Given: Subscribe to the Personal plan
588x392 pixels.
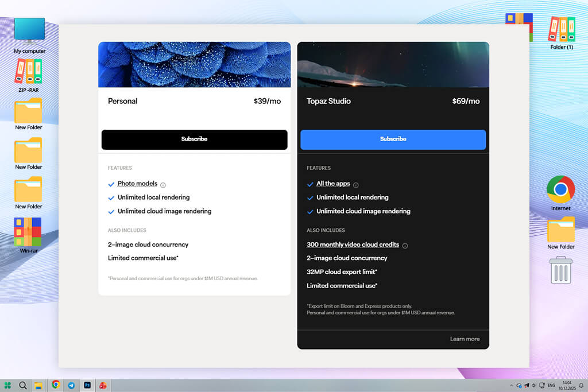Looking at the screenshot, I should (194, 139).
